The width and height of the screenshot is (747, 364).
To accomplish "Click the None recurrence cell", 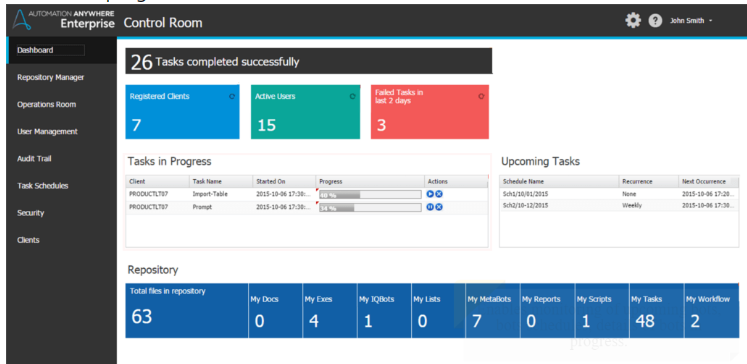I will [629, 194].
